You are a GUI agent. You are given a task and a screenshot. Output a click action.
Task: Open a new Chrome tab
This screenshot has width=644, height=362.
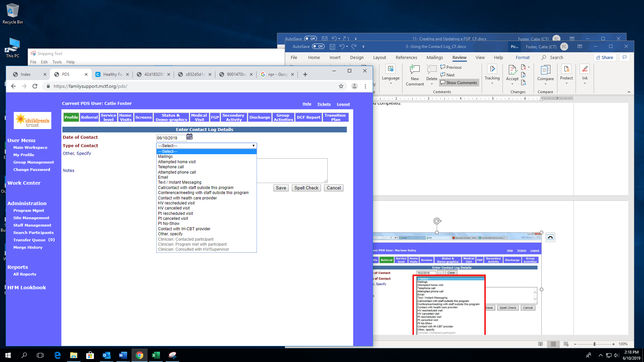tap(305, 74)
